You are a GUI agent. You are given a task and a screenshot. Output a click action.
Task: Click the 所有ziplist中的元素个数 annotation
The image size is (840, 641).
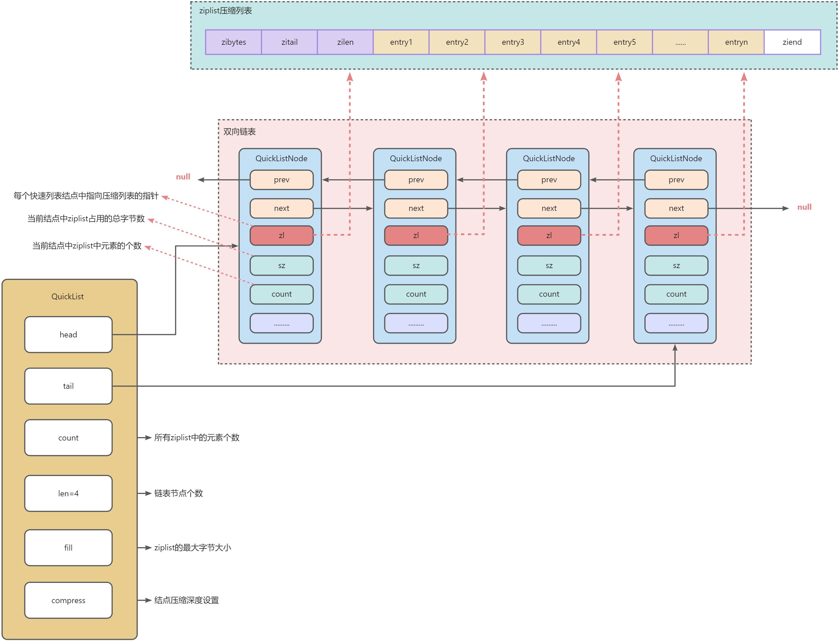[x=196, y=438]
